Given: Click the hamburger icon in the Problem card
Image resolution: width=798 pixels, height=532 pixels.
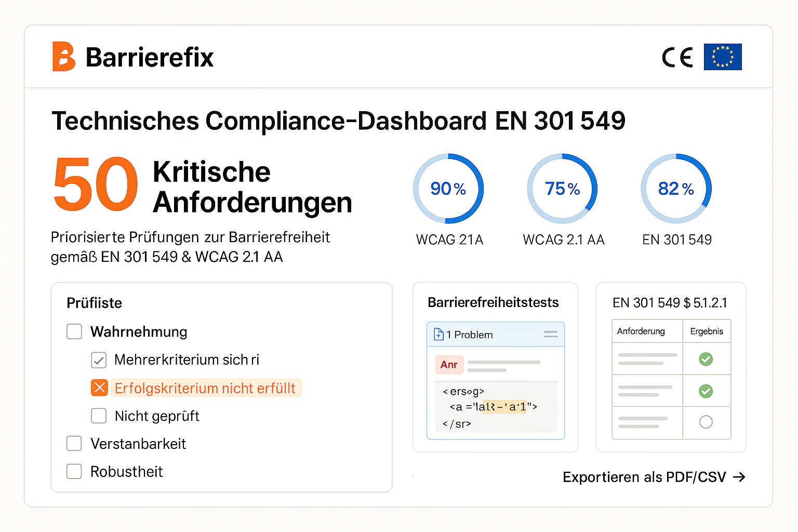Looking at the screenshot, I should [x=551, y=334].
